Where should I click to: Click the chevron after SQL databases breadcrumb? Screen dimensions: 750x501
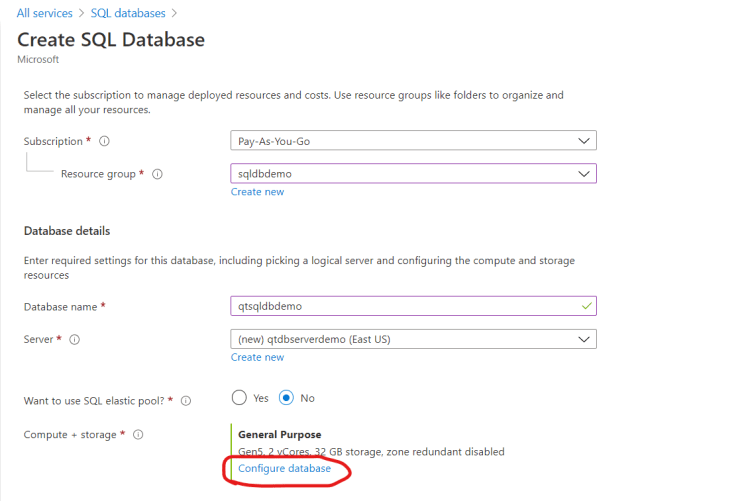(174, 13)
